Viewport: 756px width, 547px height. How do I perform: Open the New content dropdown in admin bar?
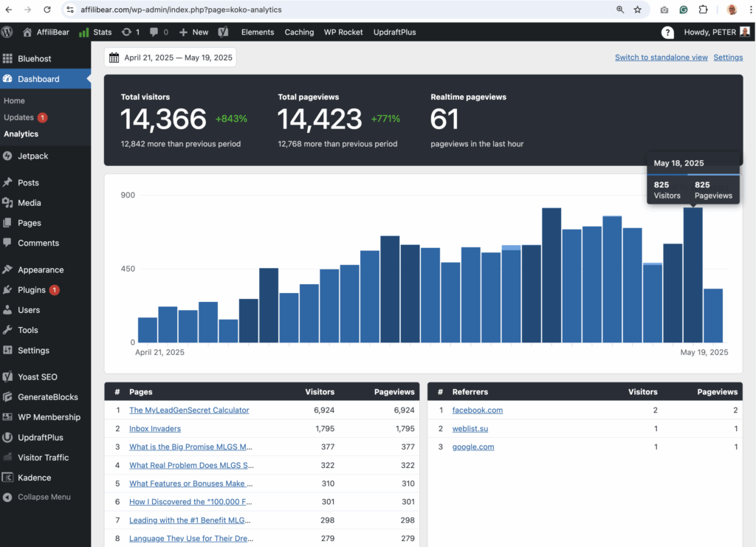pyautogui.click(x=194, y=32)
